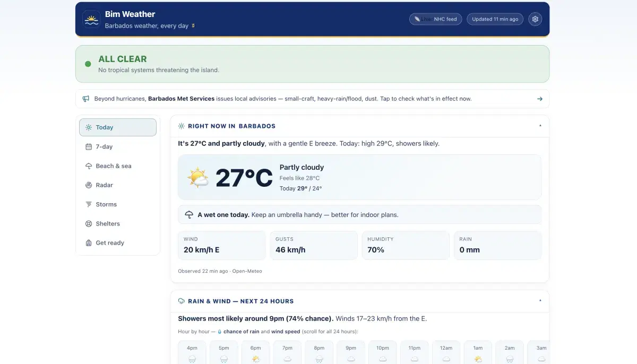Select the 10pm hourly card
This screenshot has width=637, height=364.
click(383, 352)
